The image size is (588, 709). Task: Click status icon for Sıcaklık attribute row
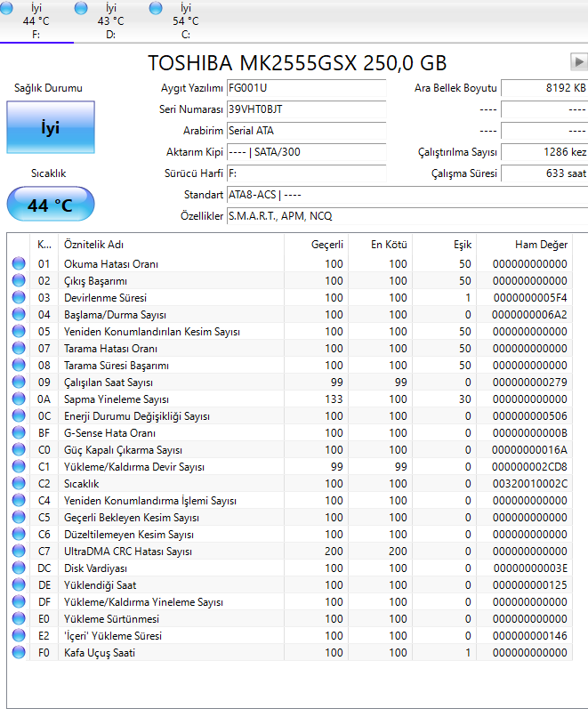[x=19, y=483]
